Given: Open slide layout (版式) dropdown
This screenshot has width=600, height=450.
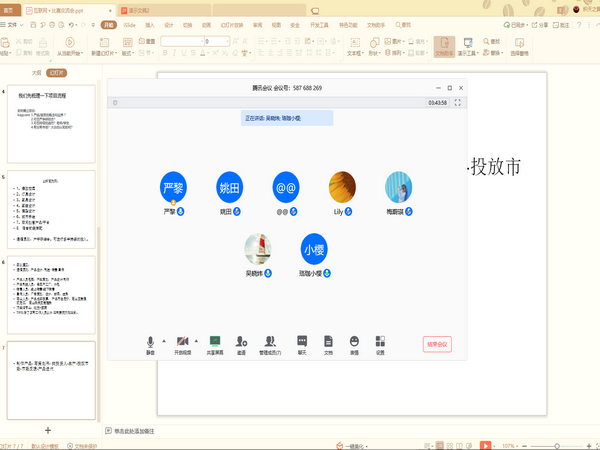Looking at the screenshot, I should tap(128, 53).
